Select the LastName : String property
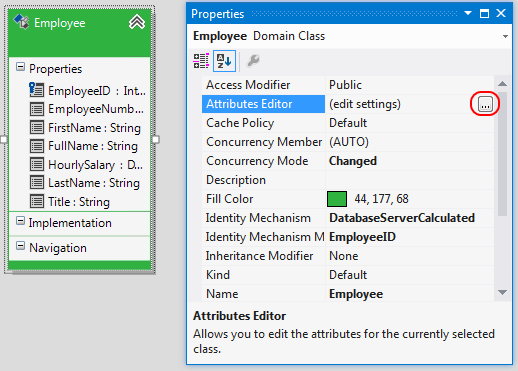 pyautogui.click(x=94, y=183)
